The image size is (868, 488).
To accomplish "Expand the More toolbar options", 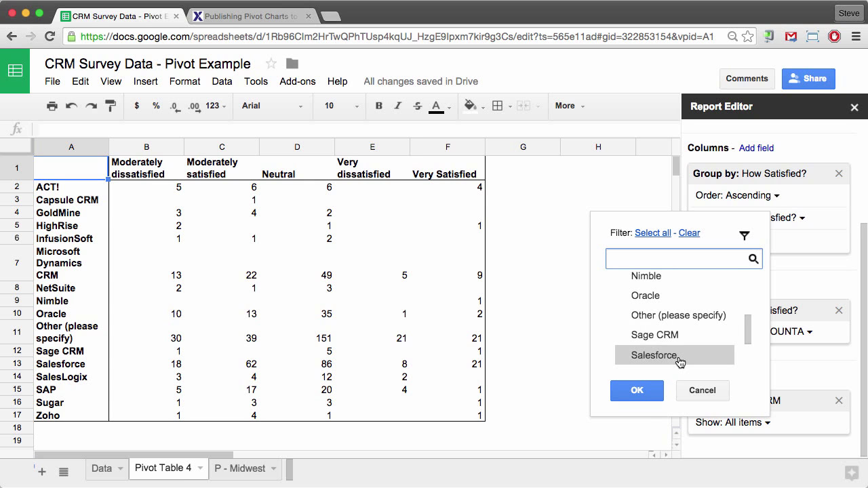I will pos(570,106).
